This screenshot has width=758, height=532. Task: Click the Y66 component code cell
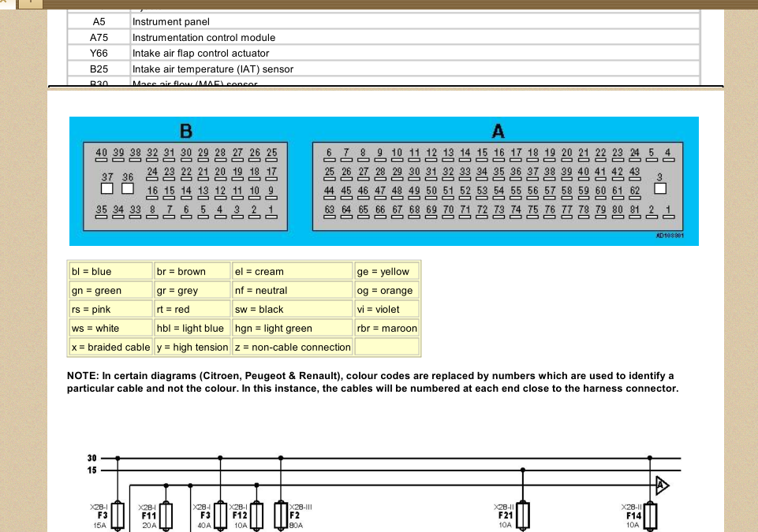coord(99,53)
